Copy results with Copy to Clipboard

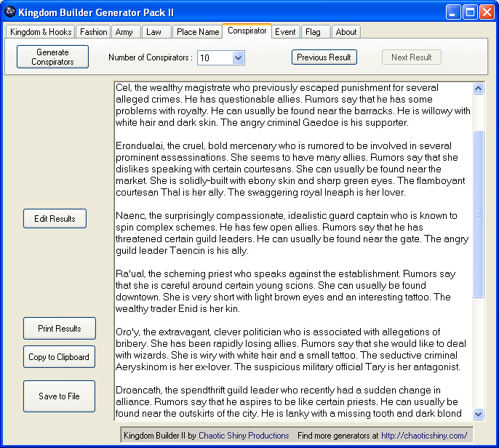(x=59, y=356)
